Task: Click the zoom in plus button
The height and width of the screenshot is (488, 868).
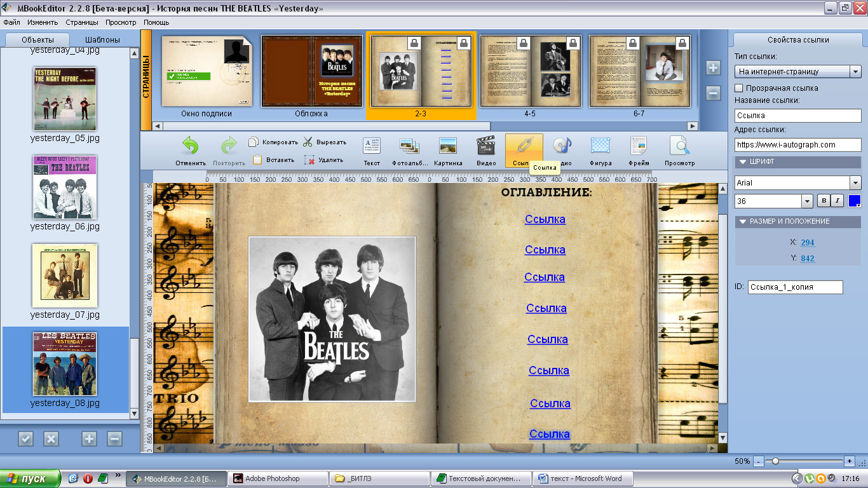Action: tap(850, 461)
